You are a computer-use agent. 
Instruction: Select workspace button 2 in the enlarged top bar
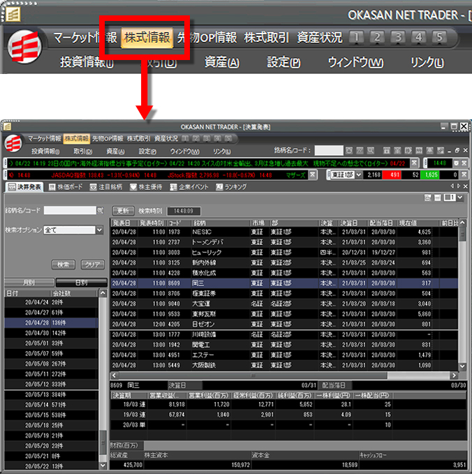[377, 37]
